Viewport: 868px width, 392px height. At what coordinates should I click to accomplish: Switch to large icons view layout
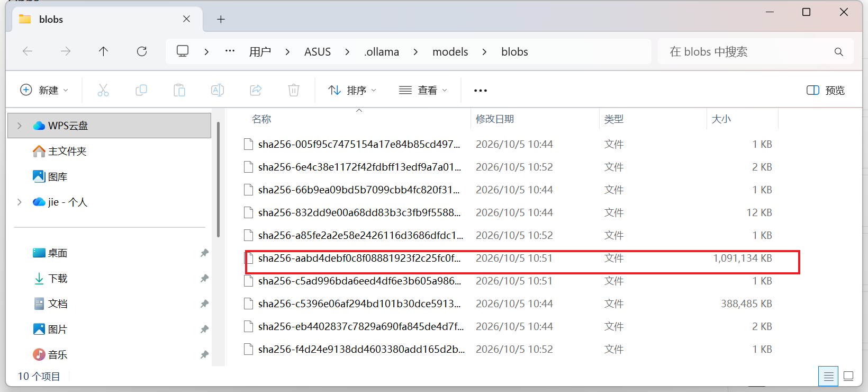pyautogui.click(x=848, y=376)
